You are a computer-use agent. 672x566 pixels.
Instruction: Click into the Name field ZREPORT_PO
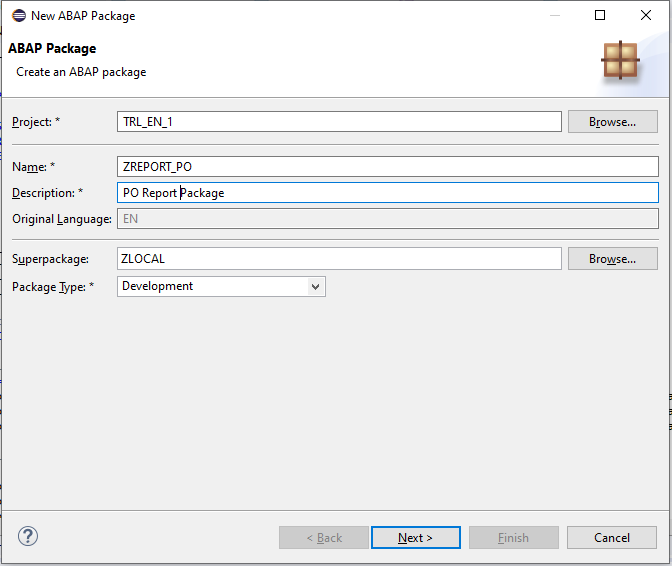click(387, 167)
